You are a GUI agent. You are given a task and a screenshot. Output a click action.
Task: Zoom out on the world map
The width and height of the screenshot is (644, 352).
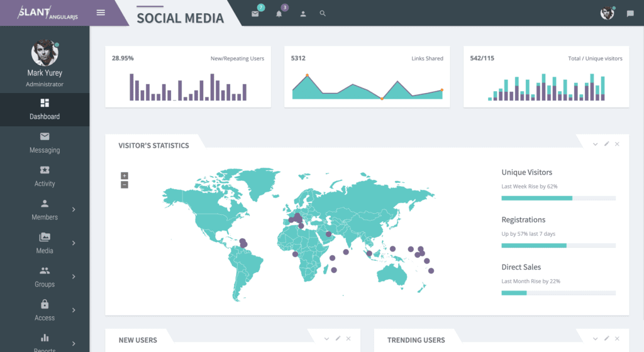click(x=125, y=185)
